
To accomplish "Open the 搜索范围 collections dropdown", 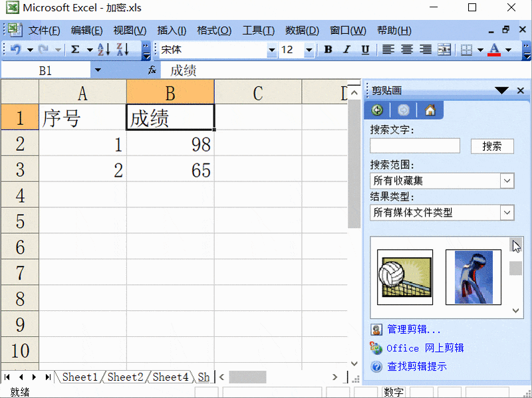I will point(507,180).
